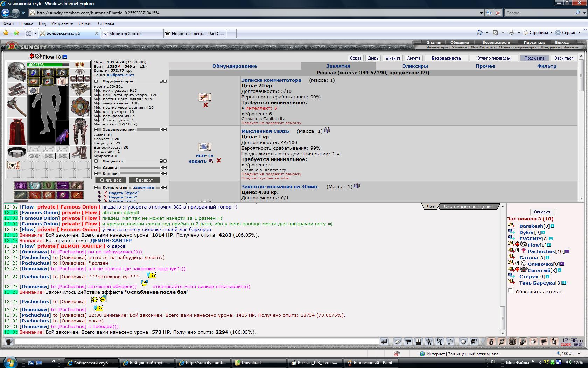588x368 pixels.
Task: Click the P/L translit icon
Action: tap(440, 341)
